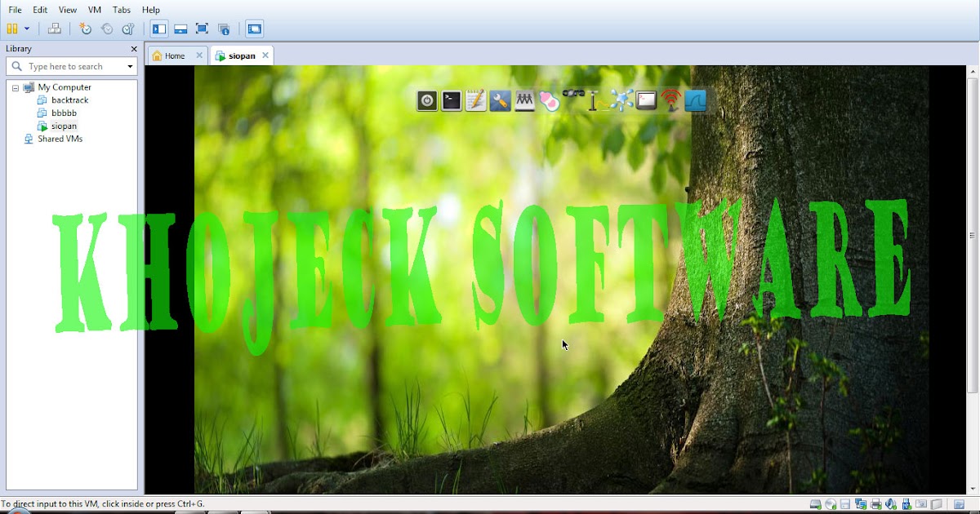Screen dimensions: 980x514
Task: Toggle the console view button
Action: point(254,29)
